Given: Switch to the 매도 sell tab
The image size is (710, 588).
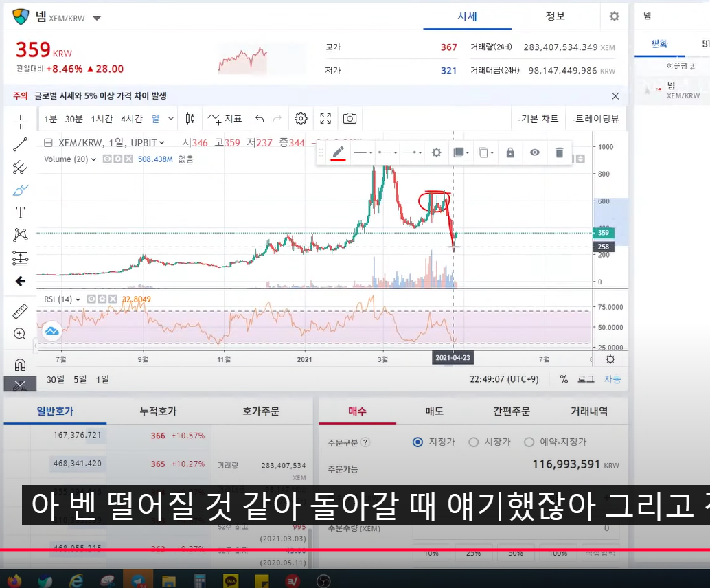Looking at the screenshot, I should click(x=434, y=411).
